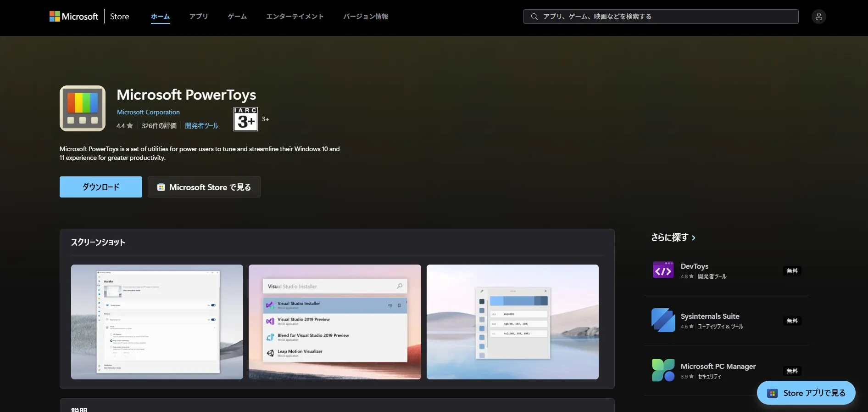Click the ダウンロード button
Viewport: 868px width, 412px height.
tap(101, 187)
